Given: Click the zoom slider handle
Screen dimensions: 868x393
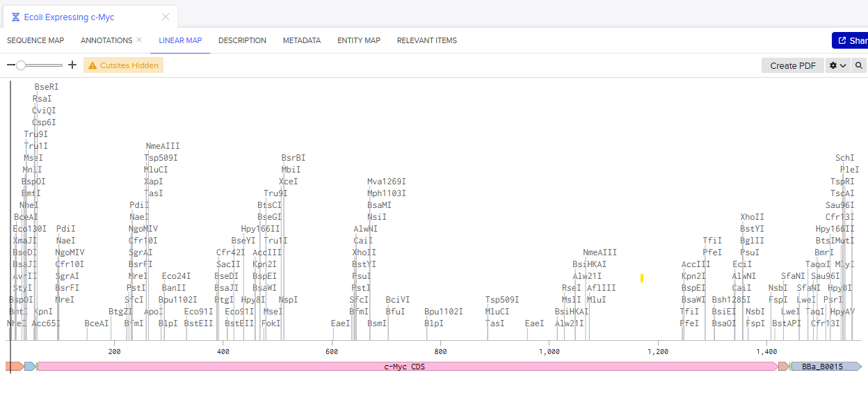Looking at the screenshot, I should tap(21, 65).
